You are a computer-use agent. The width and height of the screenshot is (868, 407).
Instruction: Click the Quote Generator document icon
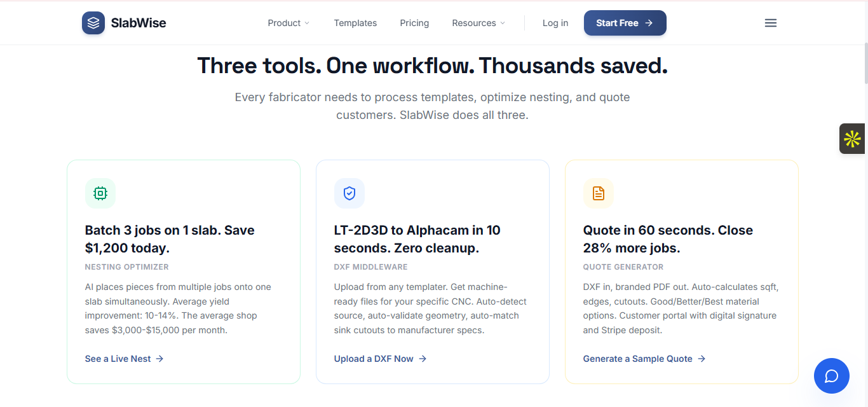[599, 193]
